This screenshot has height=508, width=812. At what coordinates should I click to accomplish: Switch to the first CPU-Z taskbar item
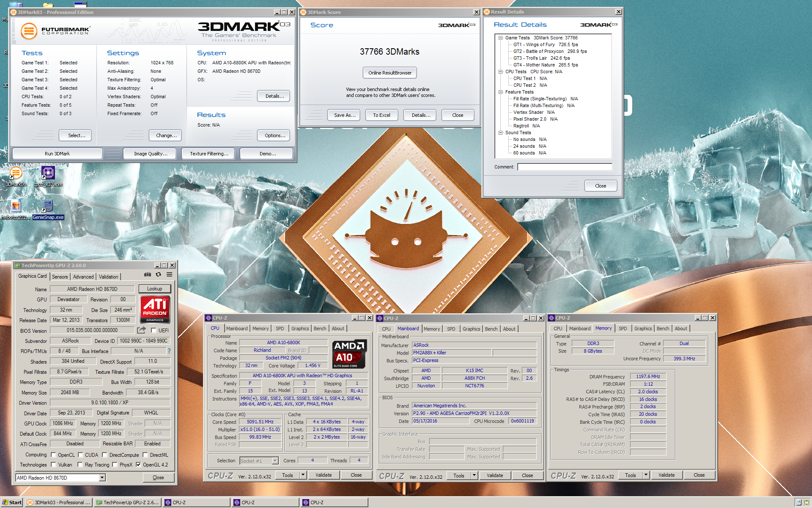click(196, 502)
